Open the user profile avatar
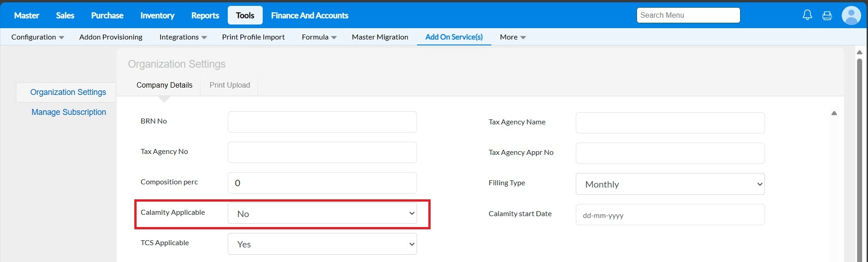This screenshot has width=868, height=262. pos(851,15)
